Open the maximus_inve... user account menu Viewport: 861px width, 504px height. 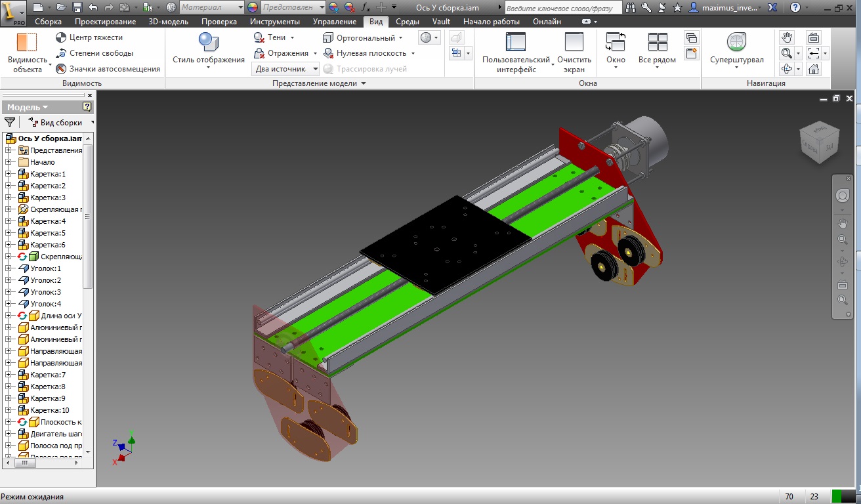click(x=725, y=7)
